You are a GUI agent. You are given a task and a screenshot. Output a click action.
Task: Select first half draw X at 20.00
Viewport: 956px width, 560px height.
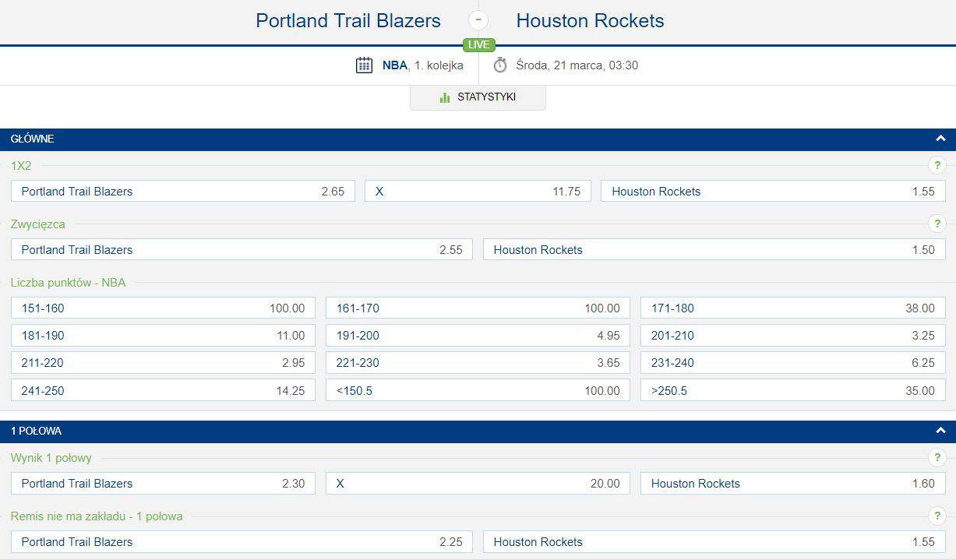[478, 483]
